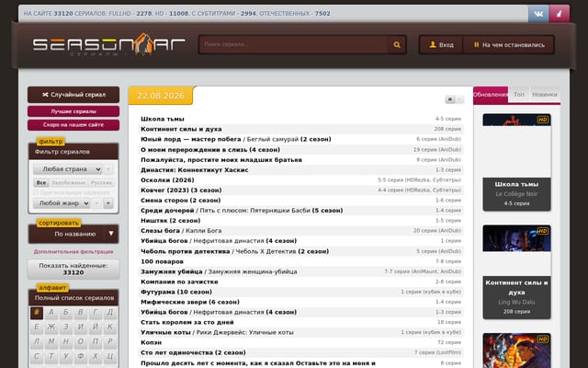The height and width of the screenshot is (368, 588).
Task: Open 'Ковчег (2023) (3 сезон)' entry
Action: click(181, 190)
